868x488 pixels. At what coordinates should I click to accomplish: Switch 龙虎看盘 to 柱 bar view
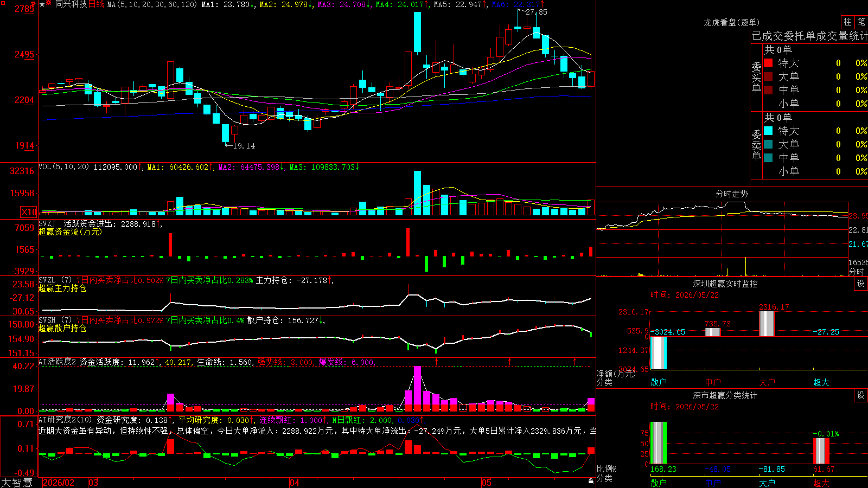pyautogui.click(x=847, y=22)
